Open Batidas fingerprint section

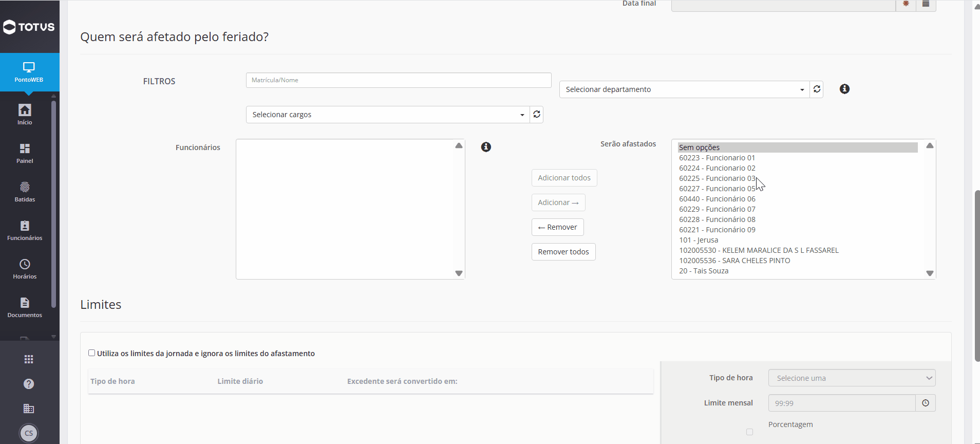click(x=25, y=192)
